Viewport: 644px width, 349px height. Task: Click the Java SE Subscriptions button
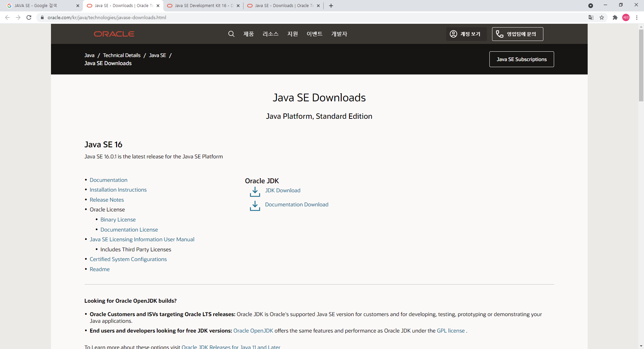coord(522,59)
